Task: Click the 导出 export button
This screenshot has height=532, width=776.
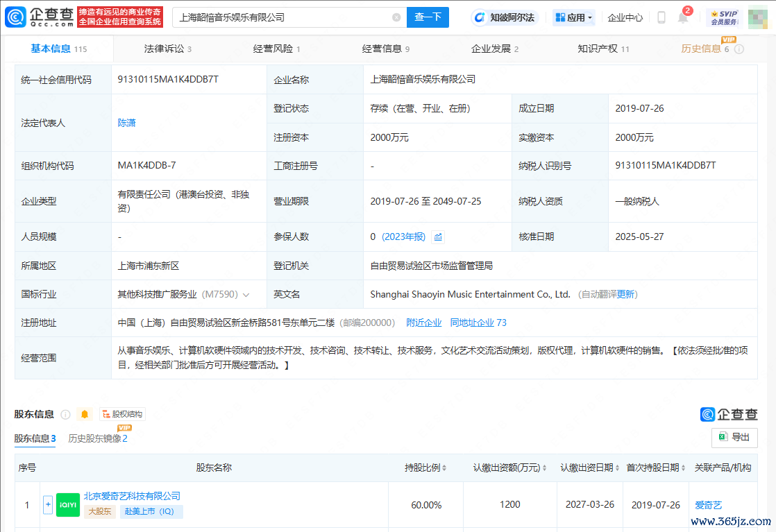Action: [734, 438]
